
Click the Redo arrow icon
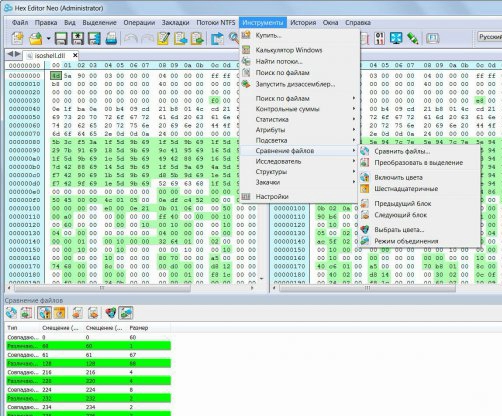point(147,39)
